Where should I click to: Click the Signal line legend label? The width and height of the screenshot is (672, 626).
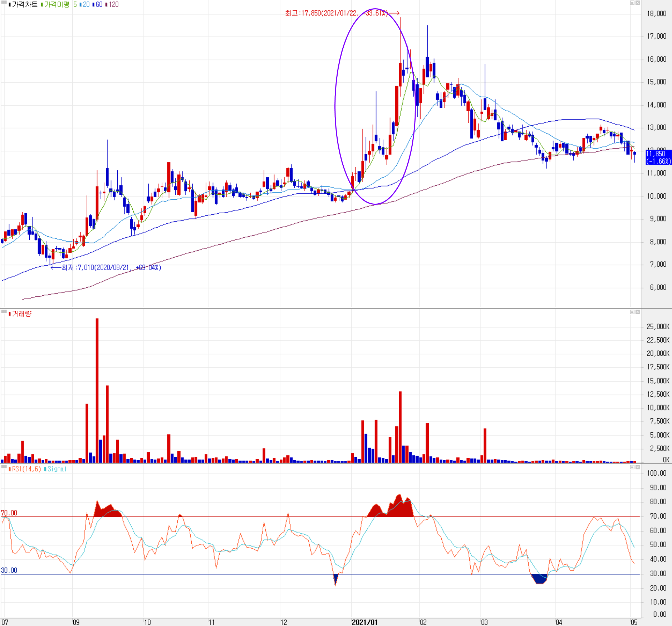[57, 469]
